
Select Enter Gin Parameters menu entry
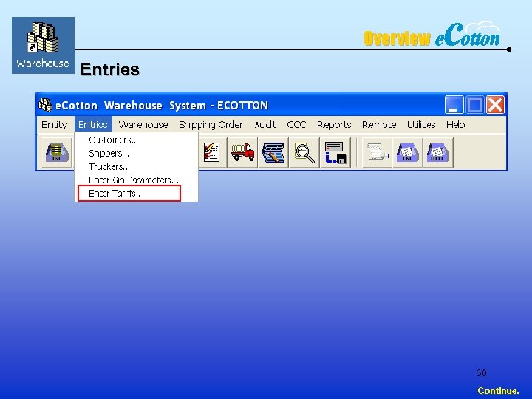[136, 180]
